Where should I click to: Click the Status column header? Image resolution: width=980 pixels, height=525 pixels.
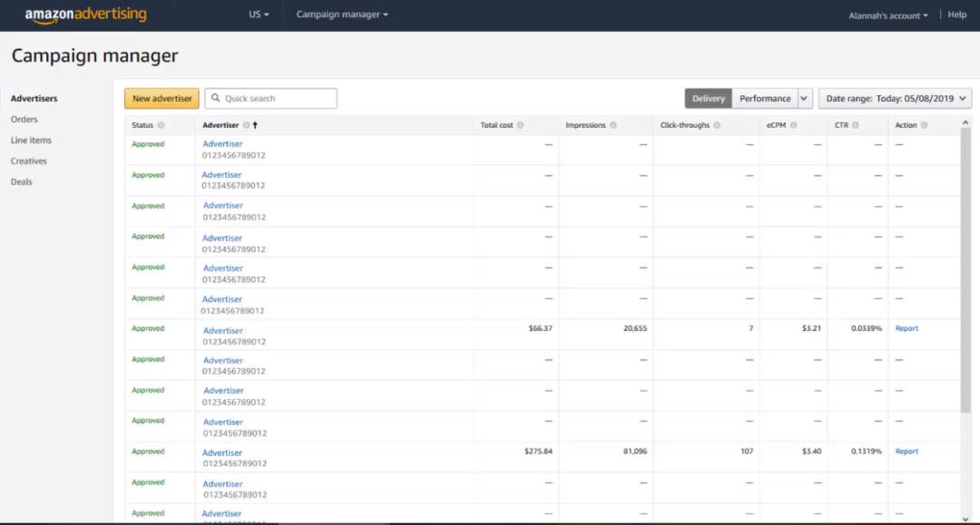142,125
